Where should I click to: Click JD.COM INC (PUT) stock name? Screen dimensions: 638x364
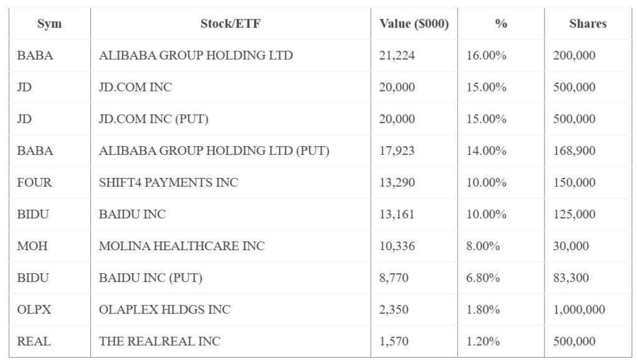tap(153, 119)
